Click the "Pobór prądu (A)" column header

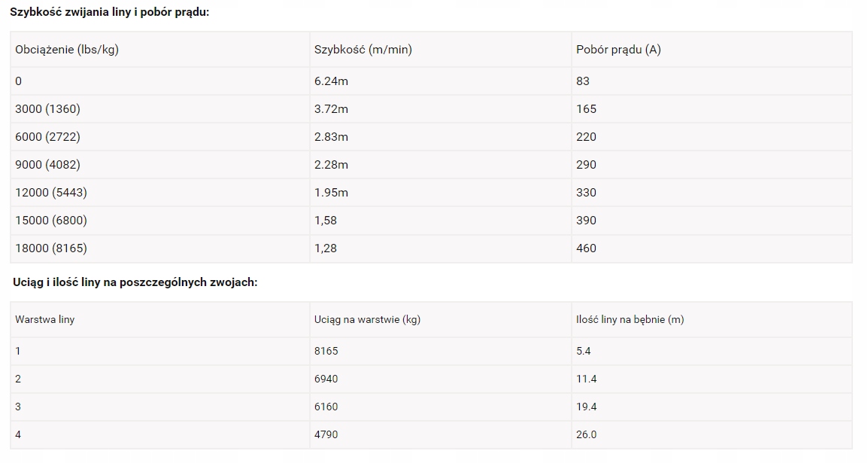click(618, 50)
